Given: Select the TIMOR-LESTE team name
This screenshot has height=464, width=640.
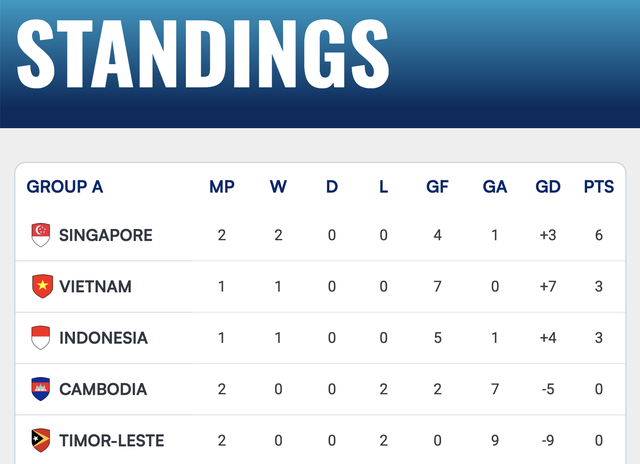Looking at the screenshot, I should click(111, 441).
